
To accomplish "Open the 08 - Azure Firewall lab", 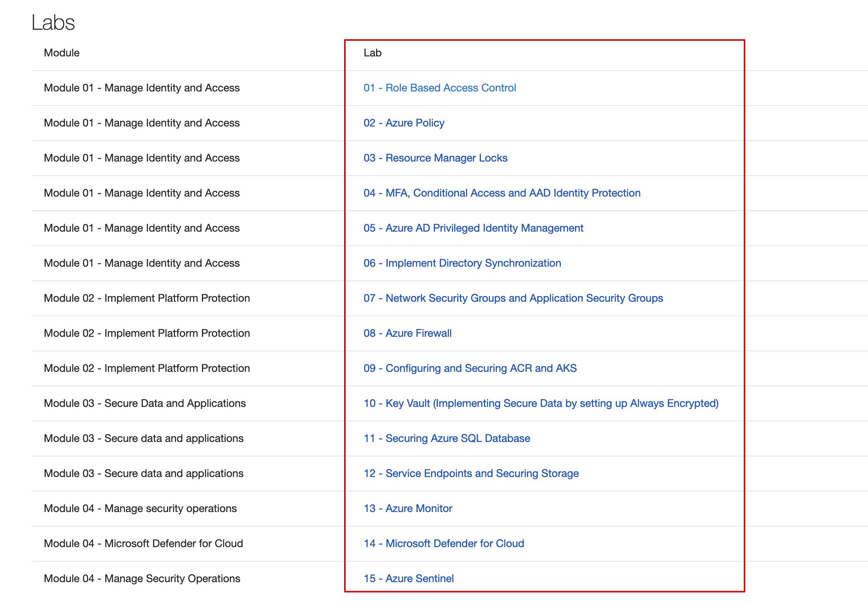I will click(407, 333).
